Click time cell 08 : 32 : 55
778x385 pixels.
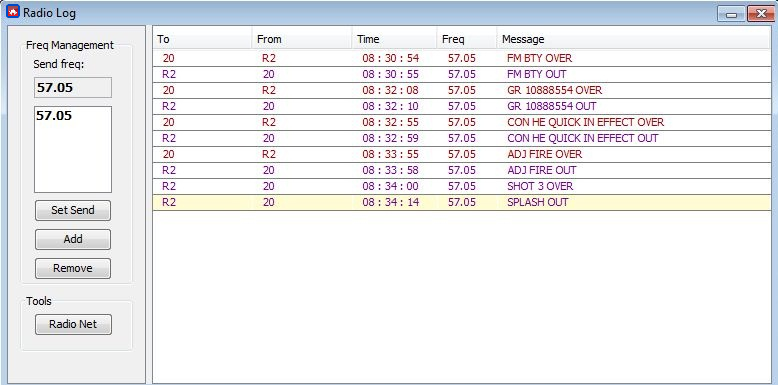(390, 122)
